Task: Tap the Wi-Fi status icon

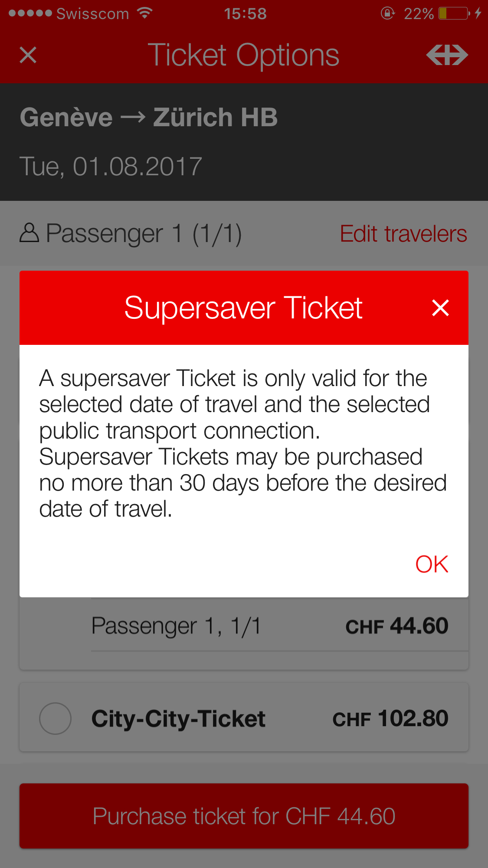Action: point(144,13)
